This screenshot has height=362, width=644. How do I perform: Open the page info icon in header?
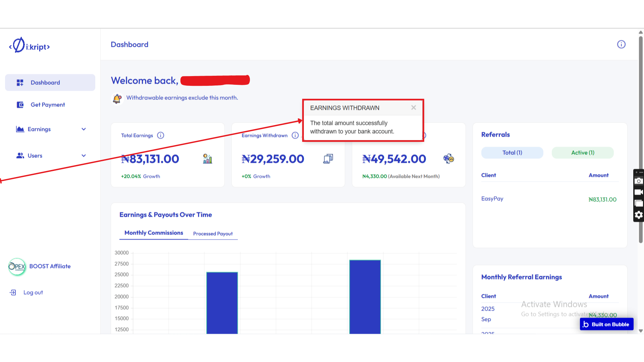[x=621, y=45]
